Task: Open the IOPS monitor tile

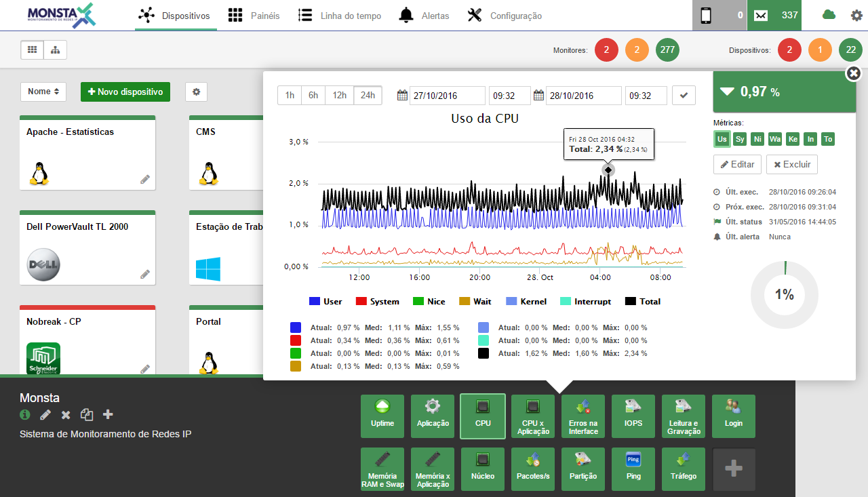Action: 633,416
